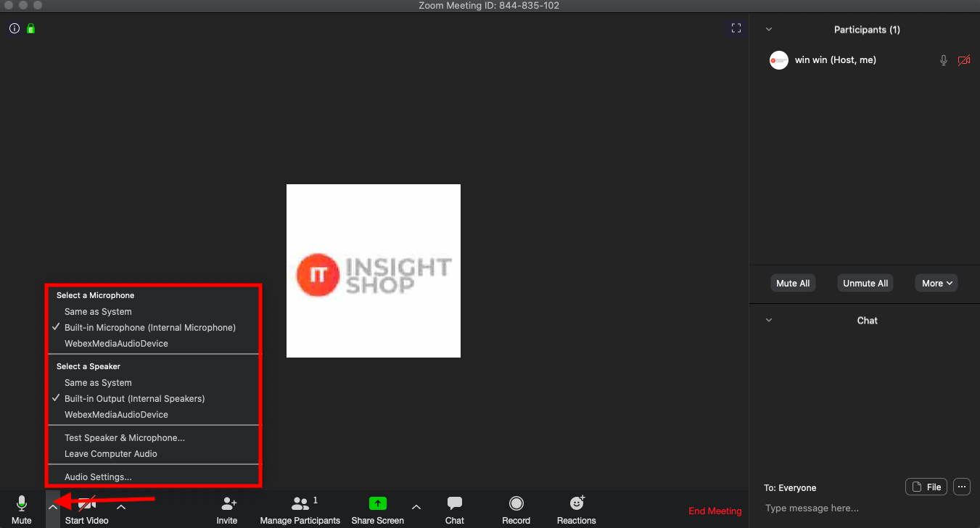Collapse the Chat panel chevron
980x528 pixels.
point(769,321)
